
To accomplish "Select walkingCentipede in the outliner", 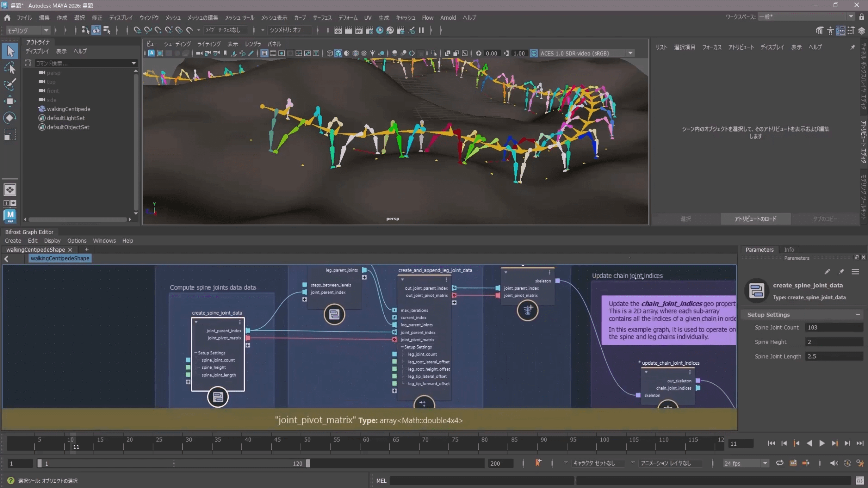I will tap(68, 109).
